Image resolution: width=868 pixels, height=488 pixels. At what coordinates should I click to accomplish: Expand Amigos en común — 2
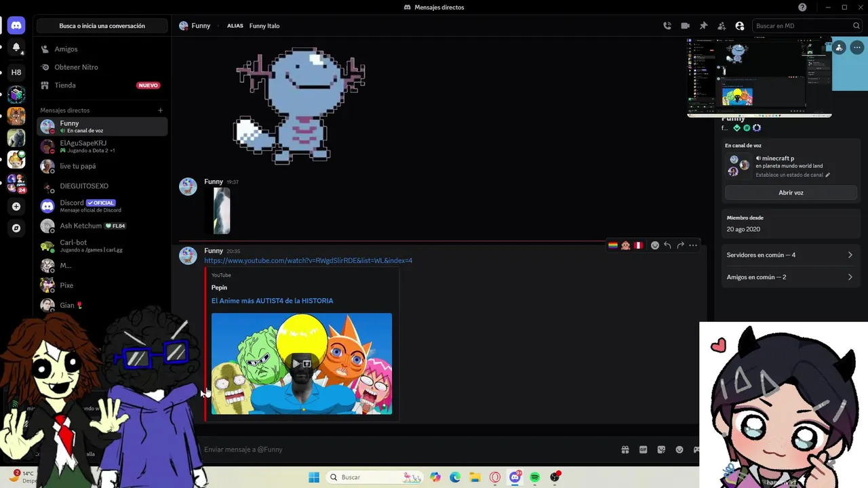pyautogui.click(x=790, y=277)
